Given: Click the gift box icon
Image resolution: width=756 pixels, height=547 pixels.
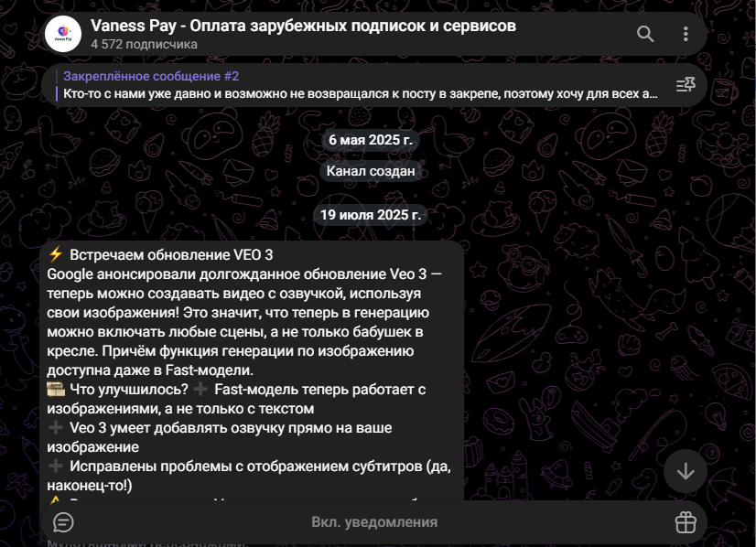Looking at the screenshot, I should click(686, 522).
